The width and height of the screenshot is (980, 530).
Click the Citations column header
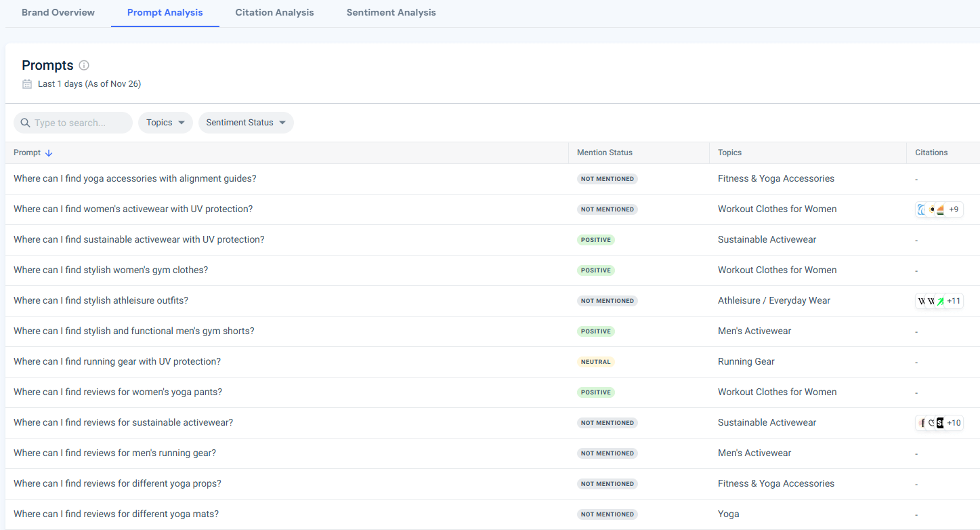point(931,152)
